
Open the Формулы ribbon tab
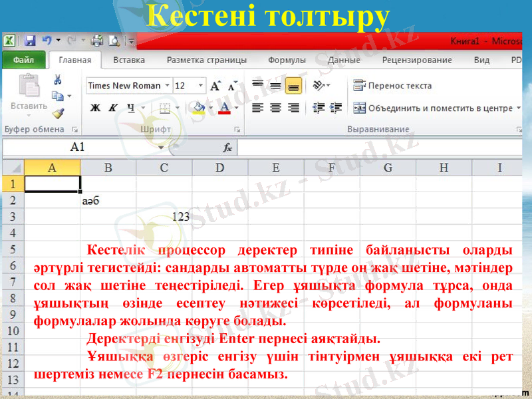[287, 59]
